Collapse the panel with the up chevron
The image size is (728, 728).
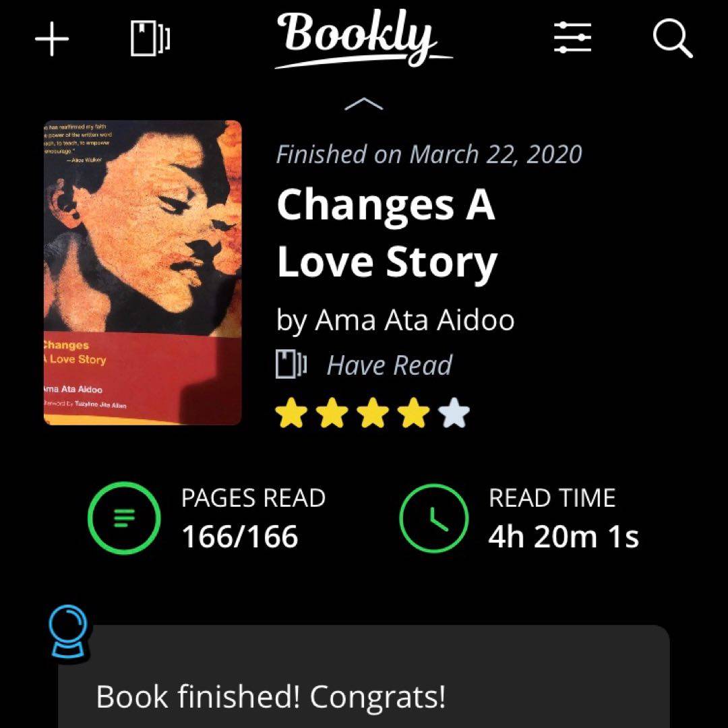(x=364, y=104)
